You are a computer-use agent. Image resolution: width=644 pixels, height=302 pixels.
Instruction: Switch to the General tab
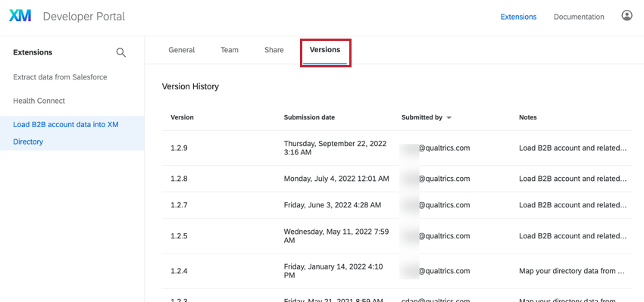click(182, 50)
